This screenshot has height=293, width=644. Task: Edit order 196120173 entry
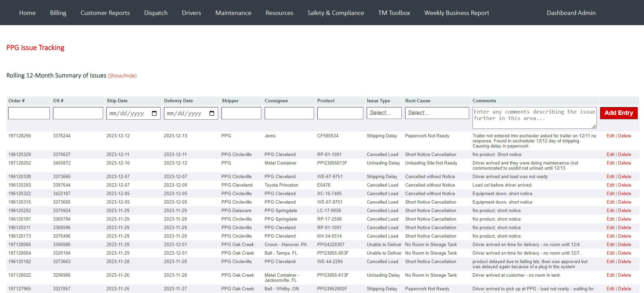pyautogui.click(x=610, y=236)
